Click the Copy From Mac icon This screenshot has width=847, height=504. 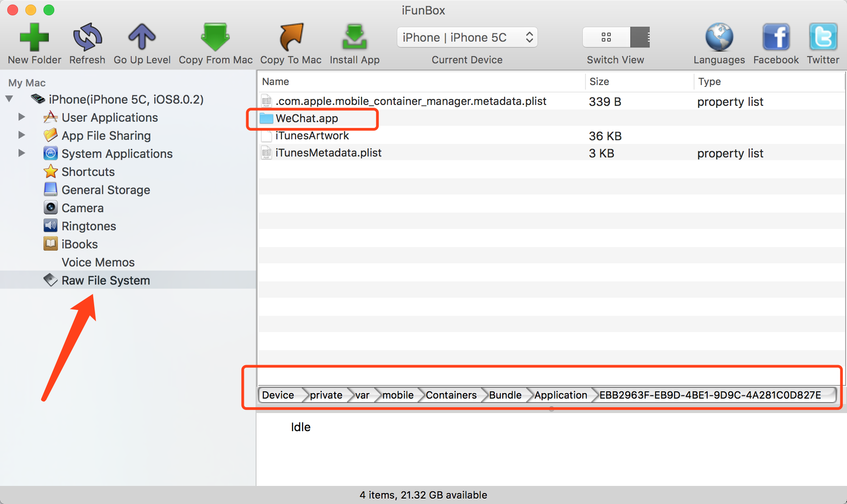point(215,37)
